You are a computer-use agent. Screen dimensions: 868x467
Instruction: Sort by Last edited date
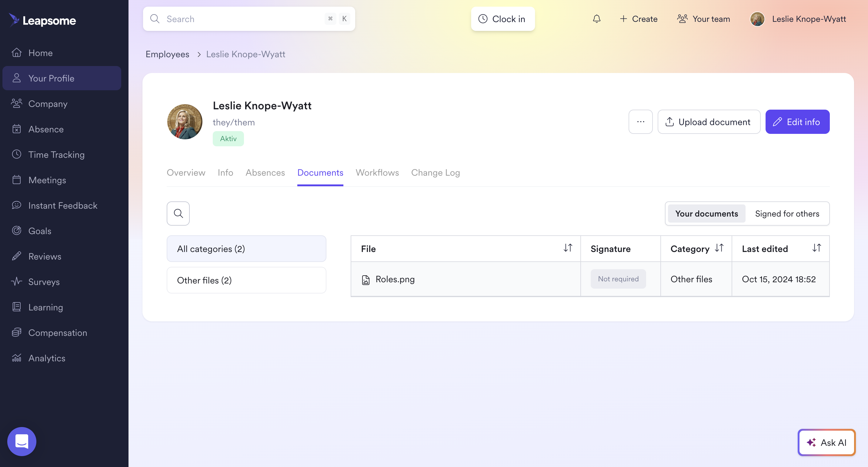pos(816,248)
